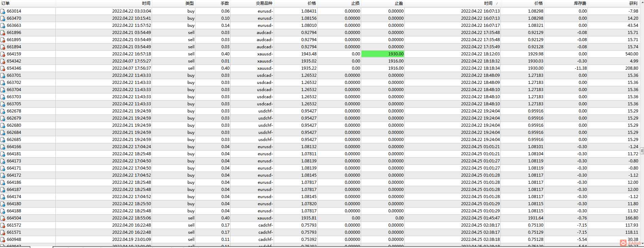Click the icon next to order 663663
The width and height of the screenshot is (644, 248).
(3, 25)
